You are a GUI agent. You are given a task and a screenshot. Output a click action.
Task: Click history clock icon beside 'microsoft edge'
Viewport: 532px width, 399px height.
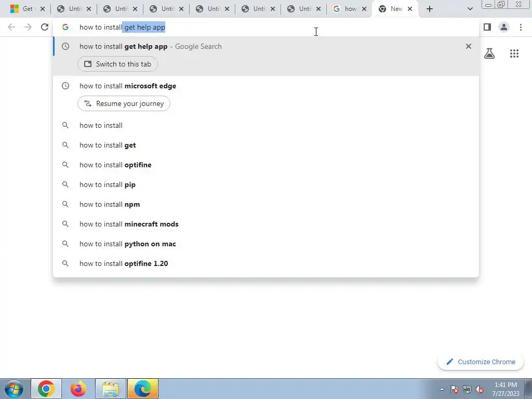tap(65, 86)
